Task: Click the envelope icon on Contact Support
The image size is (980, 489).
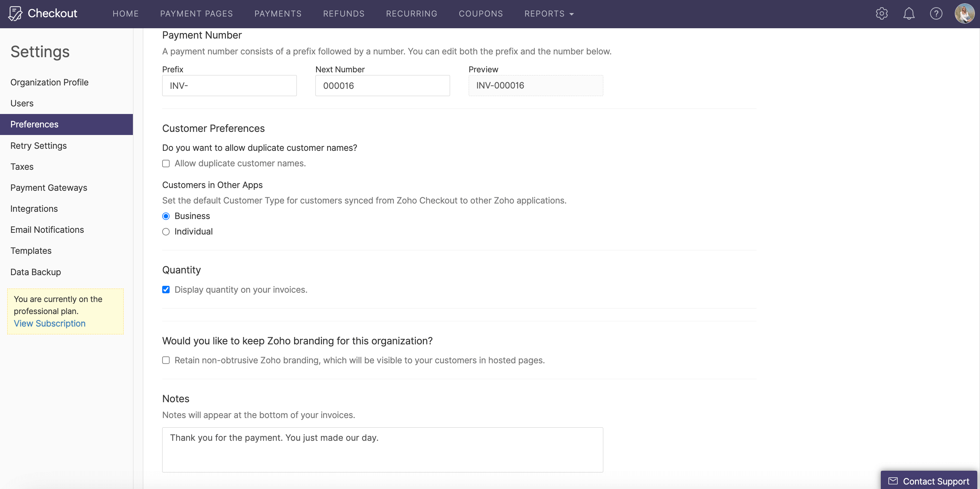Action: 893,481
